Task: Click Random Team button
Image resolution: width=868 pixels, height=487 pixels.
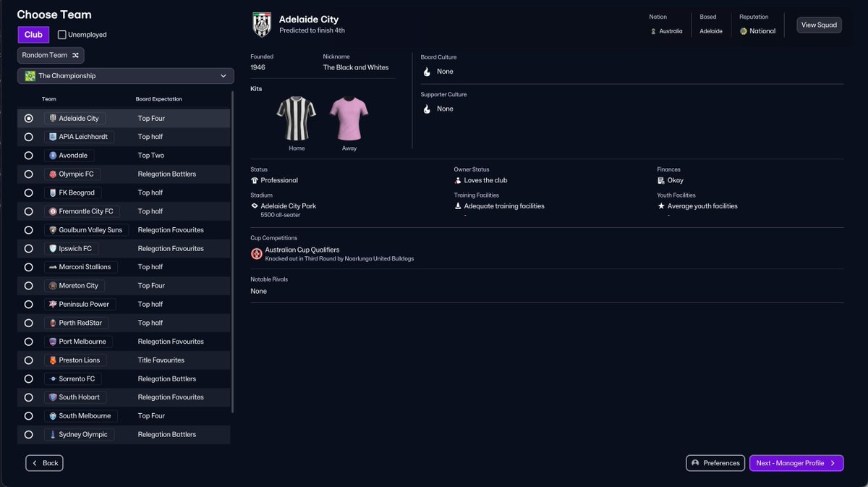Action: pos(51,55)
